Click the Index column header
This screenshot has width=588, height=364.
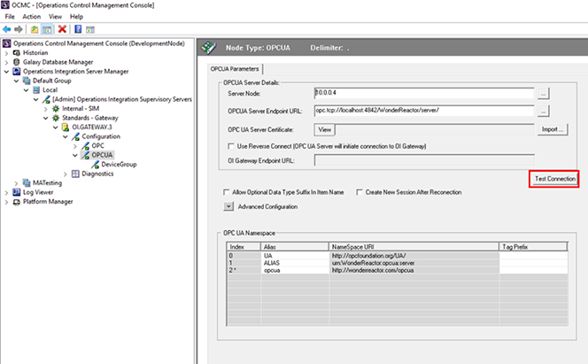point(244,247)
